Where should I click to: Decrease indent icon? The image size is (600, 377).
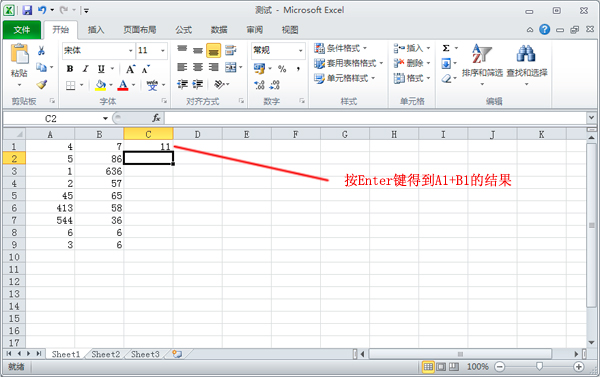(x=182, y=85)
